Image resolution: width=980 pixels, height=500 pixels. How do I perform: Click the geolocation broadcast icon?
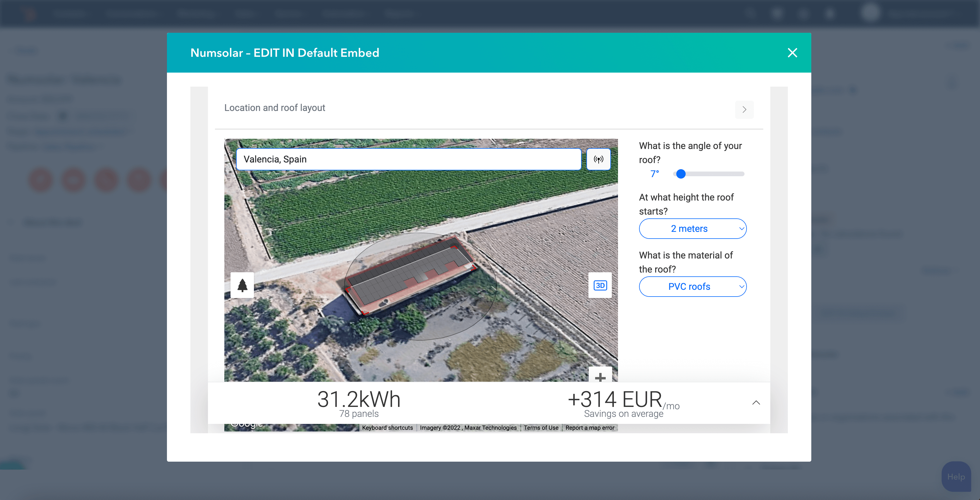(598, 159)
